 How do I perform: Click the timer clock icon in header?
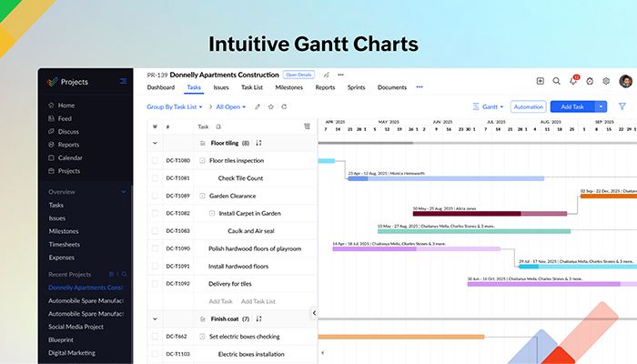click(x=590, y=81)
